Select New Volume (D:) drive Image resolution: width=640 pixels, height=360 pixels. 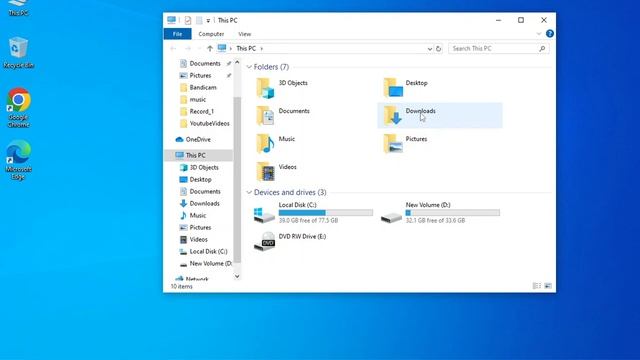[440, 213]
